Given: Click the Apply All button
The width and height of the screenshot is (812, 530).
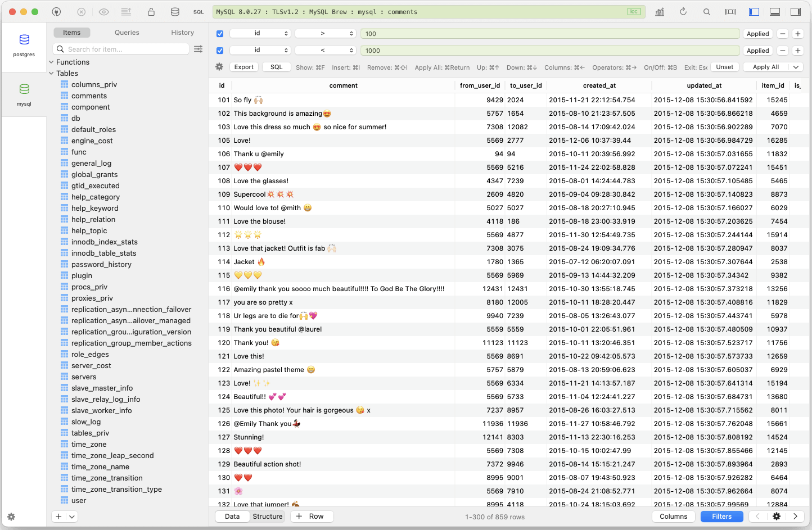Looking at the screenshot, I should (x=766, y=67).
